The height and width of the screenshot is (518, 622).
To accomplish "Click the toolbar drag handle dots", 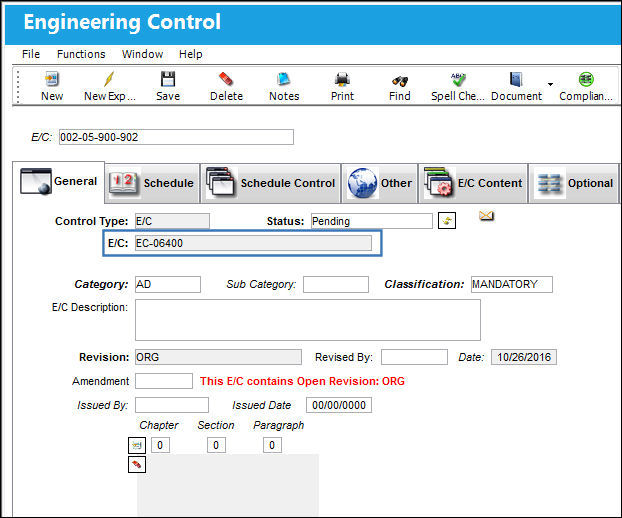I will pyautogui.click(x=18, y=87).
